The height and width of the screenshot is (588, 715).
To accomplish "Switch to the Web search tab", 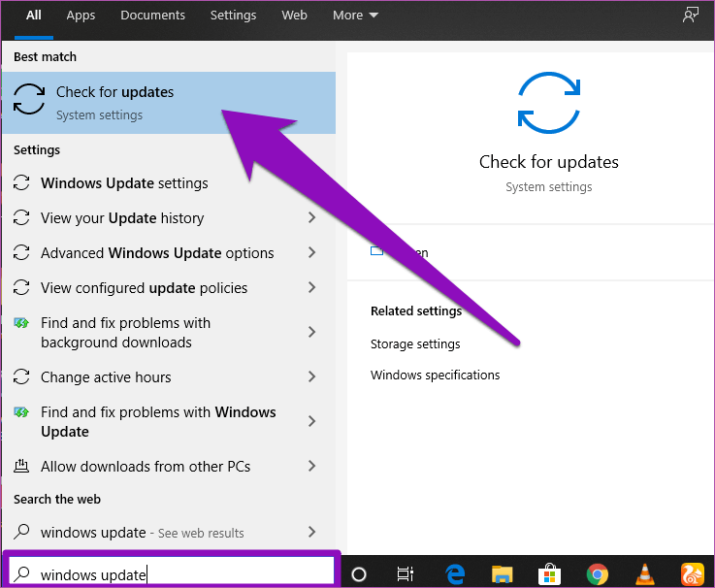I will pyautogui.click(x=295, y=16).
